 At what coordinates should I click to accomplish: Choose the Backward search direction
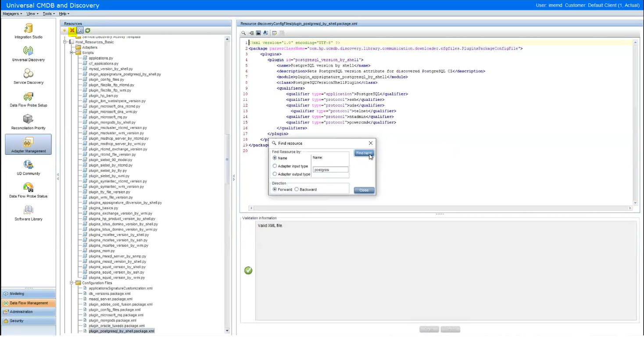(x=297, y=189)
